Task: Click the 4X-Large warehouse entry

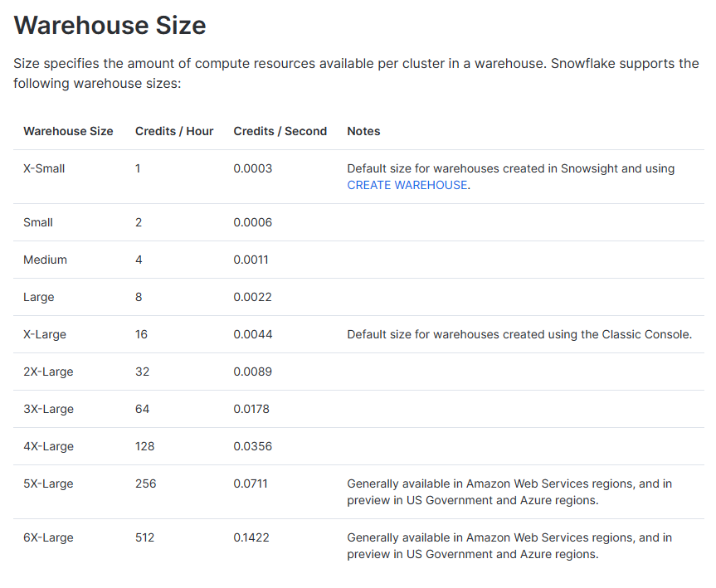Action: tap(48, 446)
